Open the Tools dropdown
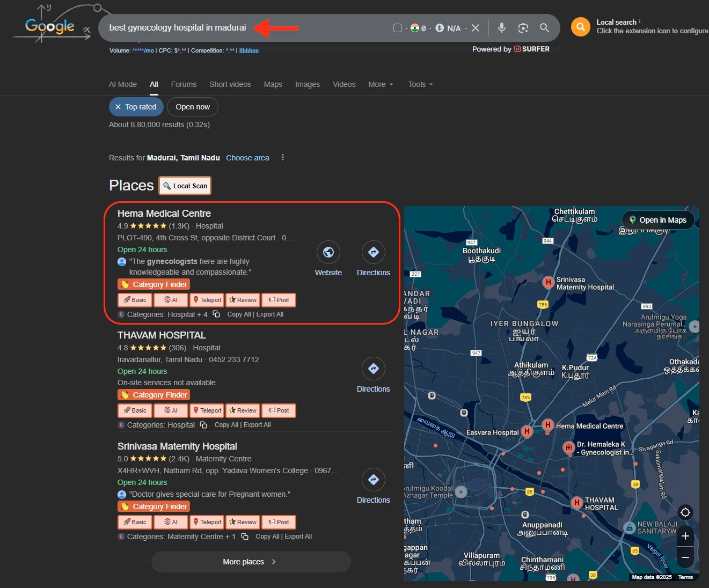Viewport: 709px width, 588px height. [420, 84]
